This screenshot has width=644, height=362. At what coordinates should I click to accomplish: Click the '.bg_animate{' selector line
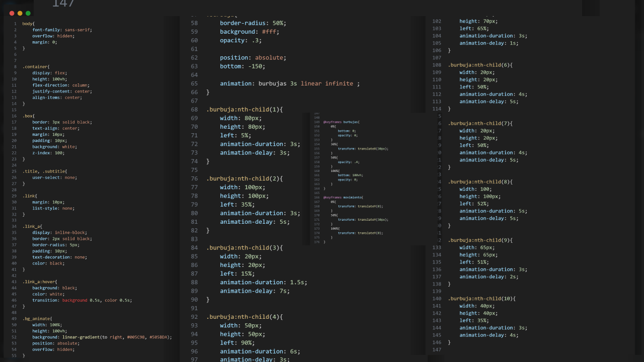37,318
